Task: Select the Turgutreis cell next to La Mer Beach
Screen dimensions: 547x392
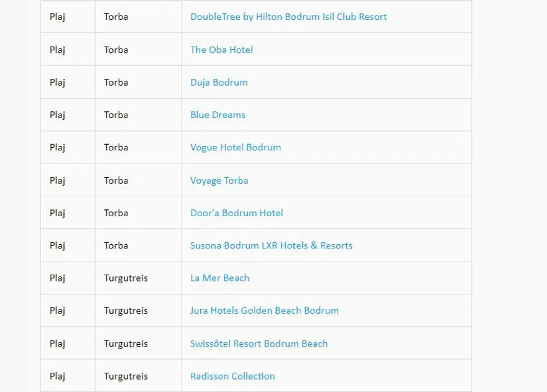Action: coord(126,278)
